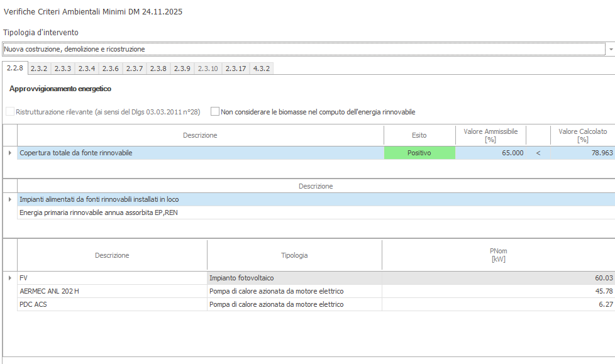Select the 2.3.9 tab
The width and height of the screenshot is (615, 364).
(182, 69)
